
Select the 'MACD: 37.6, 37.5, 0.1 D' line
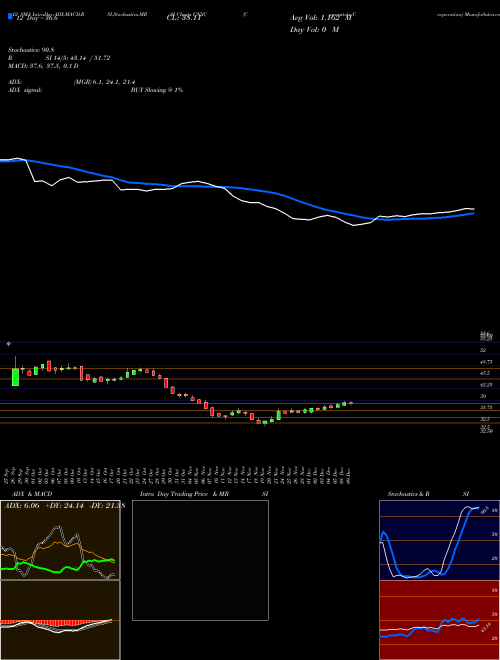(x=43, y=66)
